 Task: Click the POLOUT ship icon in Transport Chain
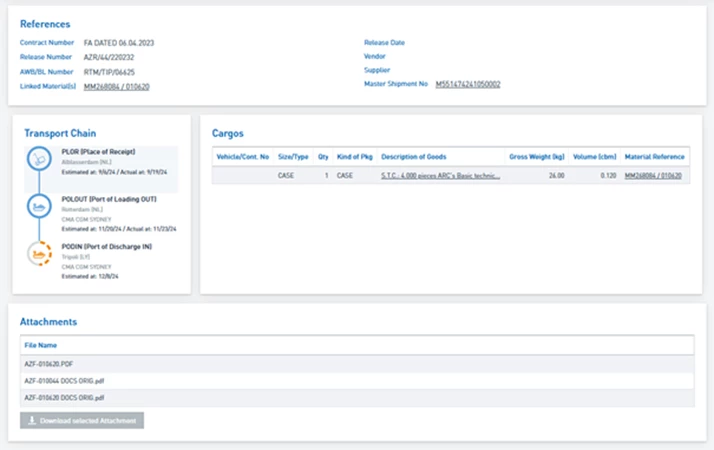[x=39, y=206]
